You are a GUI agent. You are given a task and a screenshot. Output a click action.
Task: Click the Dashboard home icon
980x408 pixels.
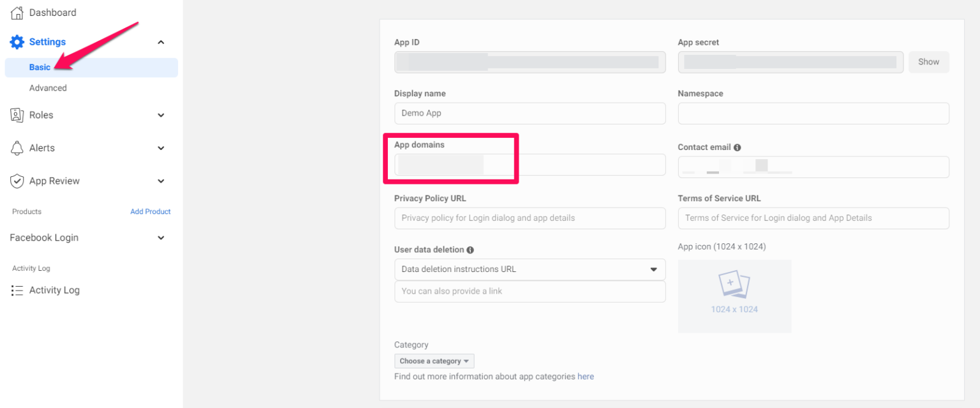(x=15, y=12)
